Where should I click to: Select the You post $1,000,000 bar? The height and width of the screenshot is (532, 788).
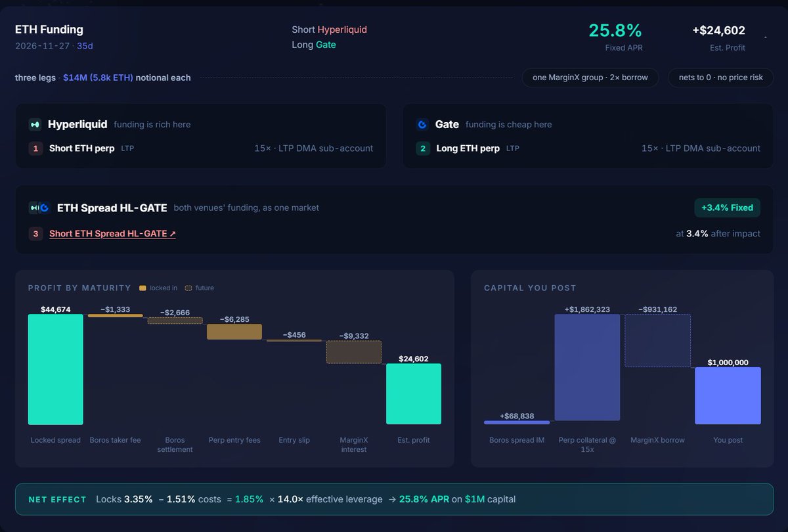(728, 395)
